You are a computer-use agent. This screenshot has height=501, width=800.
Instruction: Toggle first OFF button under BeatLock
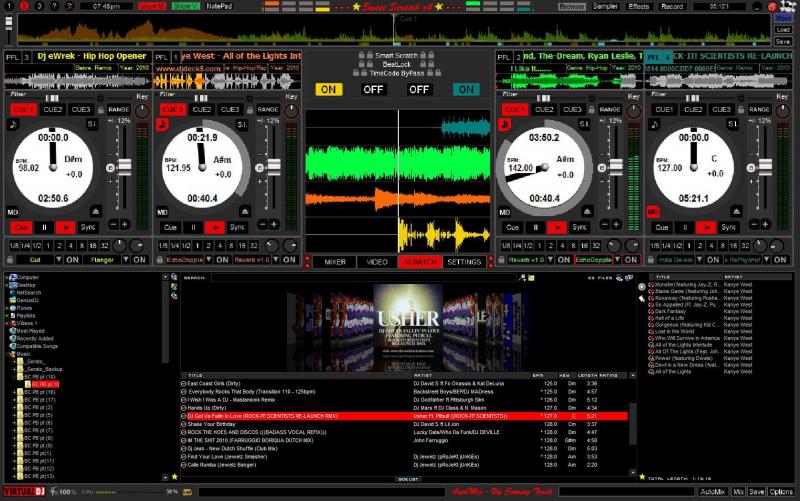pos(373,89)
